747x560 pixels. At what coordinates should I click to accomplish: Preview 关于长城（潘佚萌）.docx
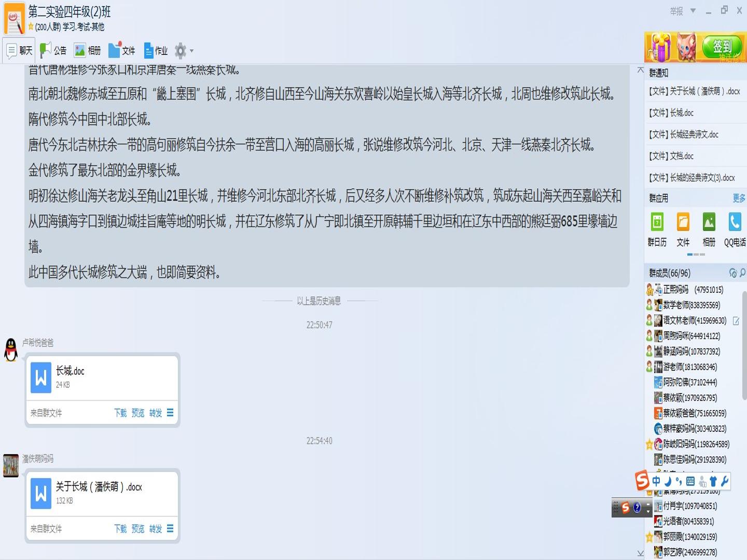[x=138, y=529]
